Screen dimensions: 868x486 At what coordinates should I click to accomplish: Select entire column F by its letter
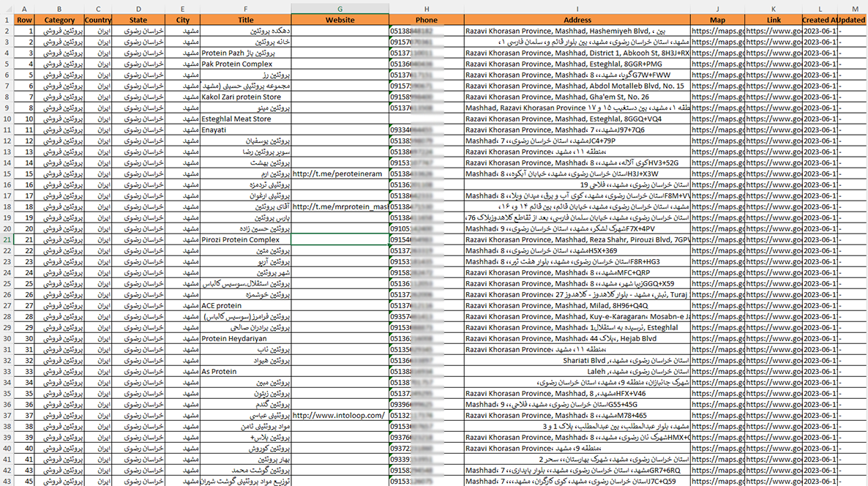(246, 9)
